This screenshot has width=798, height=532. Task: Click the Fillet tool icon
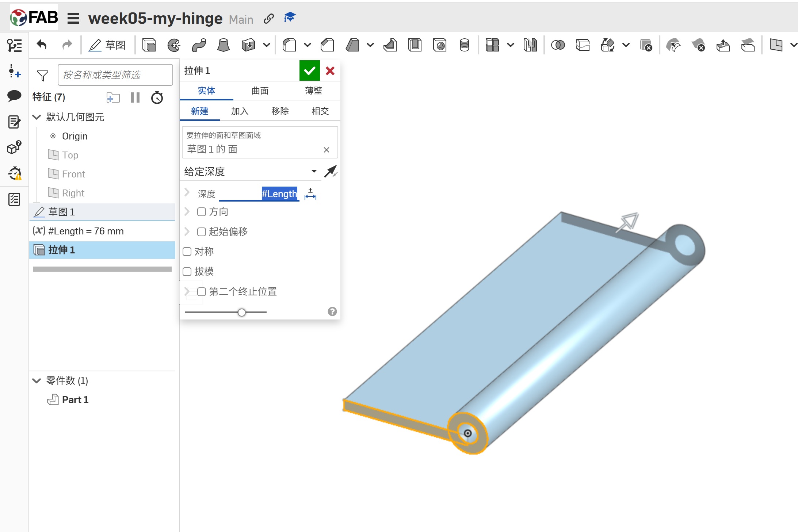290,45
